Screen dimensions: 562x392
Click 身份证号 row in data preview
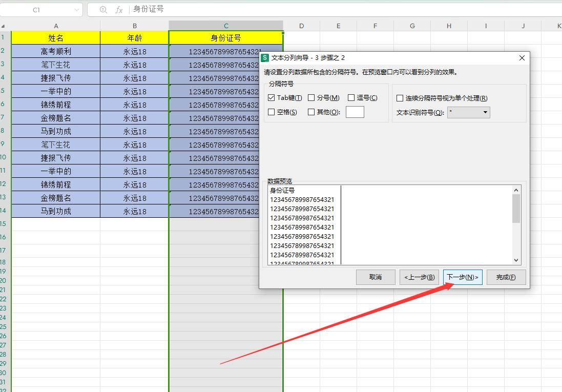tap(282, 191)
